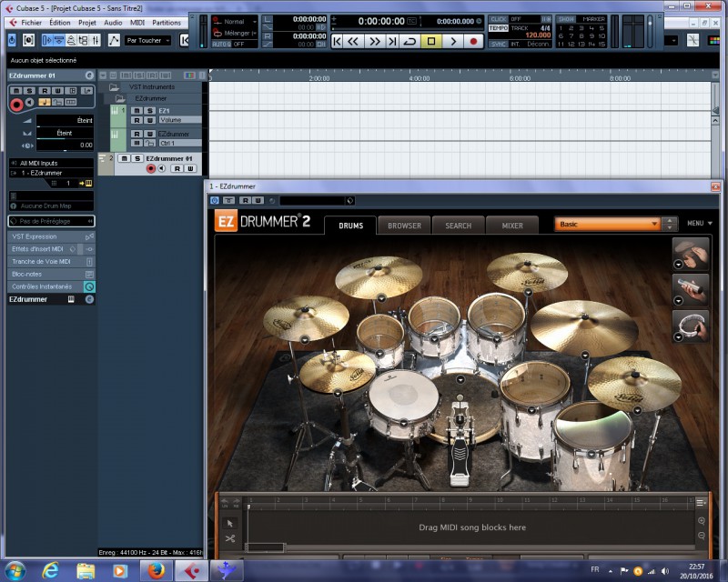Expand the Bloc-notes inspector section
Image resolution: width=728 pixels, height=582 pixels.
coord(51,274)
